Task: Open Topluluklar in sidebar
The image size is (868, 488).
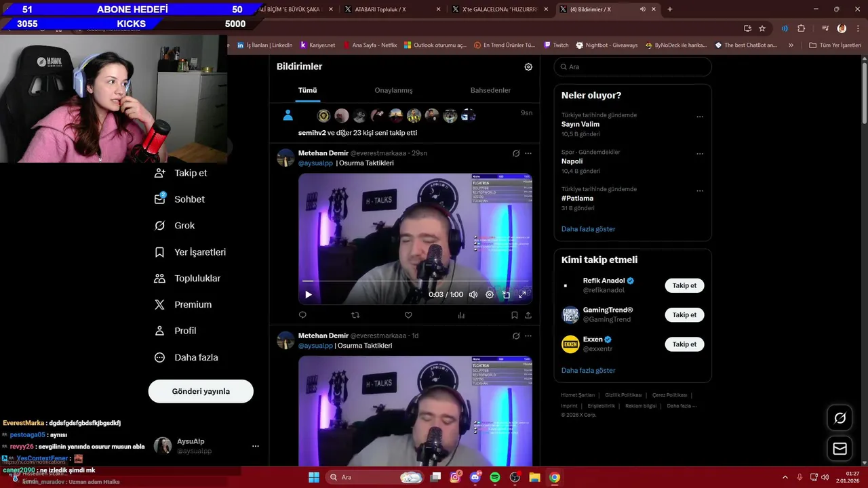Action: [x=188, y=279]
